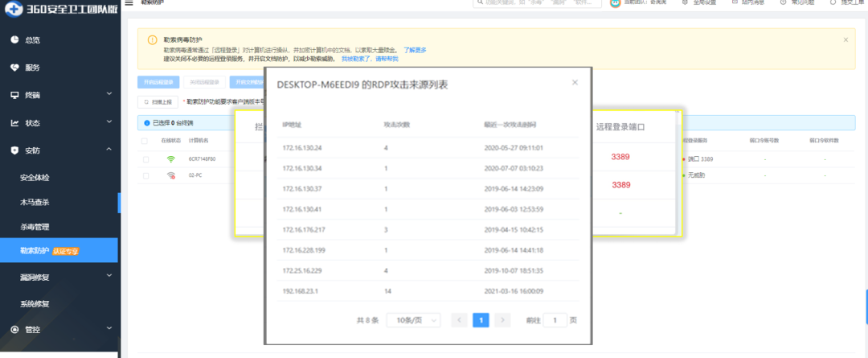The width and height of the screenshot is (868, 358).
Task: Click the red offline status icon for 02-PC
Action: click(x=170, y=175)
